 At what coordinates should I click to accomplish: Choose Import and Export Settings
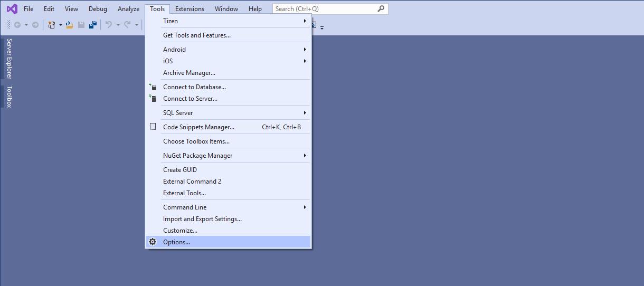point(202,219)
